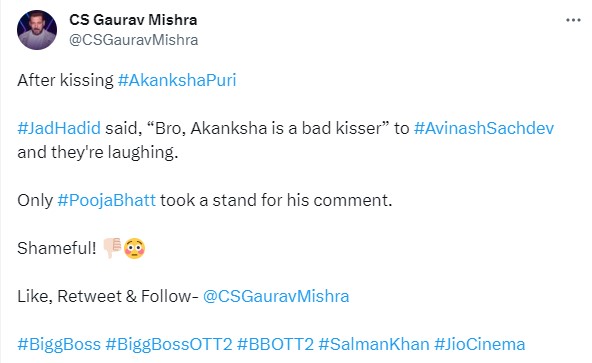592x363 pixels.
Task: Open the #JioCinema hashtag
Action: [479, 344]
